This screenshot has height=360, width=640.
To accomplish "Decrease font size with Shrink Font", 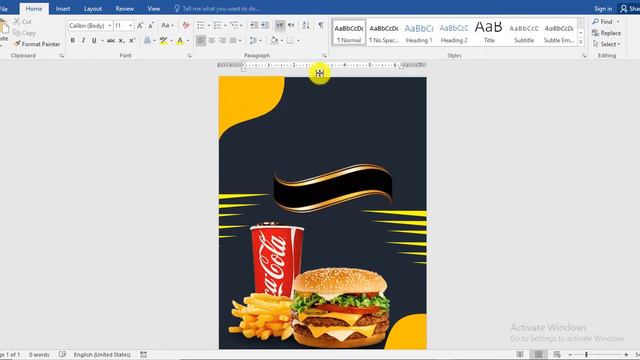I will tap(151, 25).
